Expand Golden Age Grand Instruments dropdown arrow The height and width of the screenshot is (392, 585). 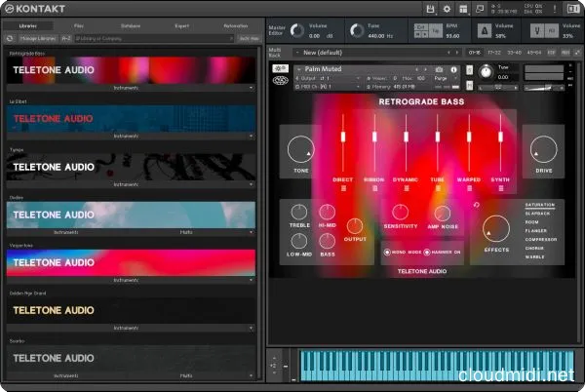pos(252,329)
